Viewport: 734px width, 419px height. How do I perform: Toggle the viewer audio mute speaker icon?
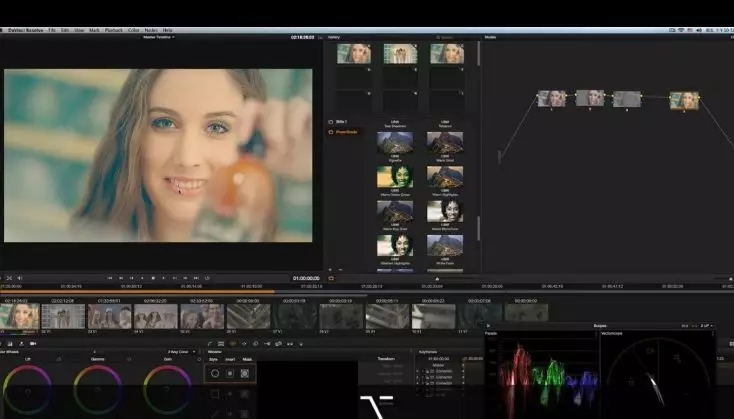click(x=20, y=278)
